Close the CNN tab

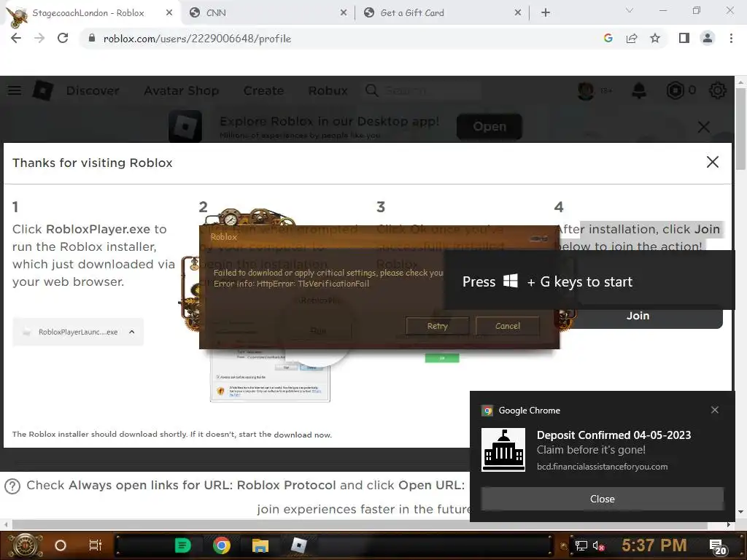point(344,13)
